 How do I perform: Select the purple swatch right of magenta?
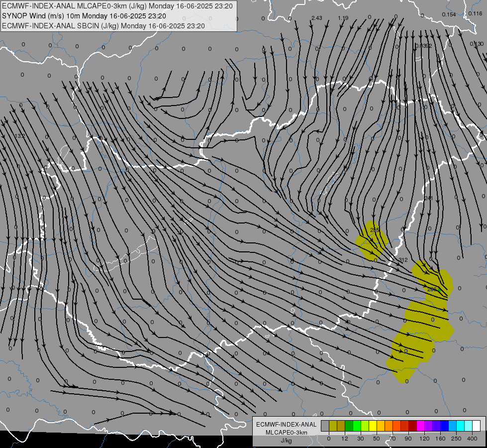[429, 426]
